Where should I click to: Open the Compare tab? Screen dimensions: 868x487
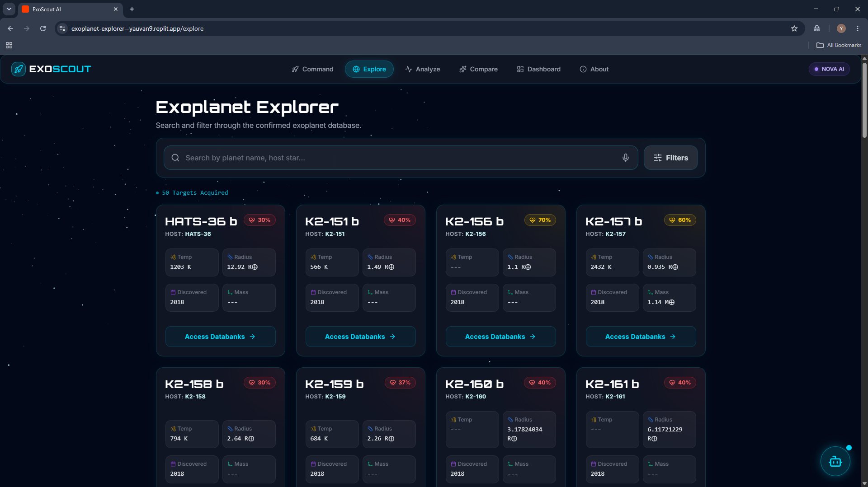tap(478, 69)
